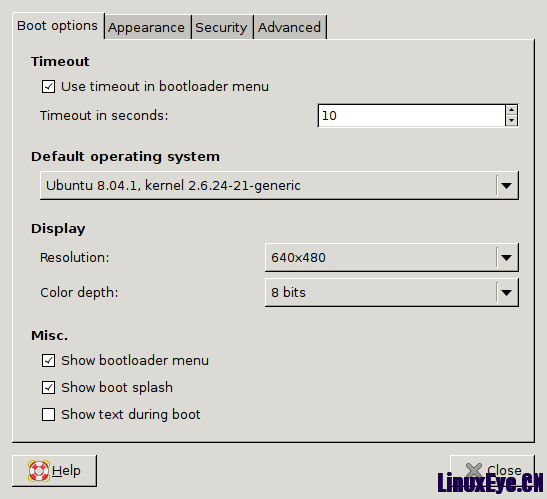Viewport: 547px width, 499px height.
Task: Click the Close button
Action: (x=492, y=471)
